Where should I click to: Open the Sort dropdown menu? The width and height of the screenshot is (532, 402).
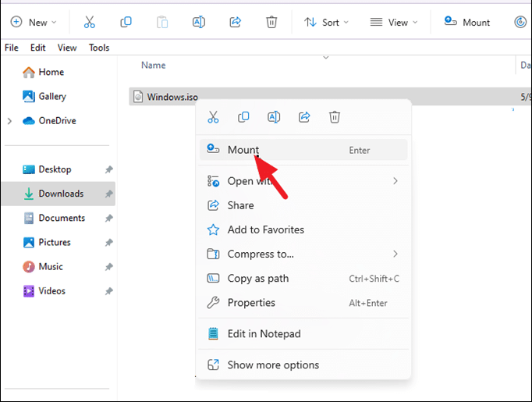(326, 22)
